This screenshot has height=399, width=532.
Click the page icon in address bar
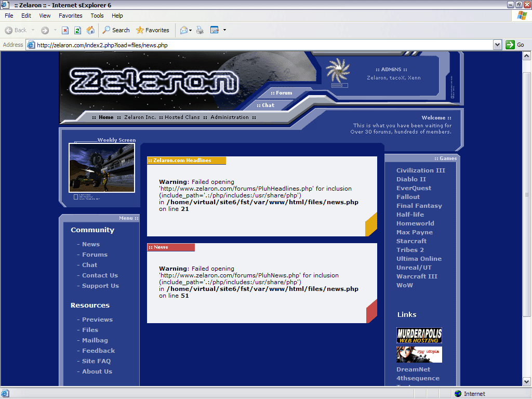[x=31, y=45]
